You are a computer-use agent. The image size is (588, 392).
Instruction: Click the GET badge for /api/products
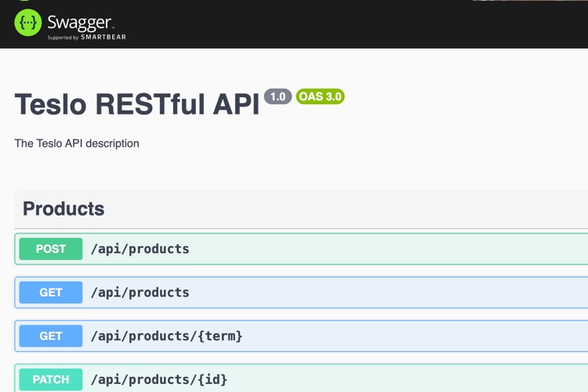[51, 292]
